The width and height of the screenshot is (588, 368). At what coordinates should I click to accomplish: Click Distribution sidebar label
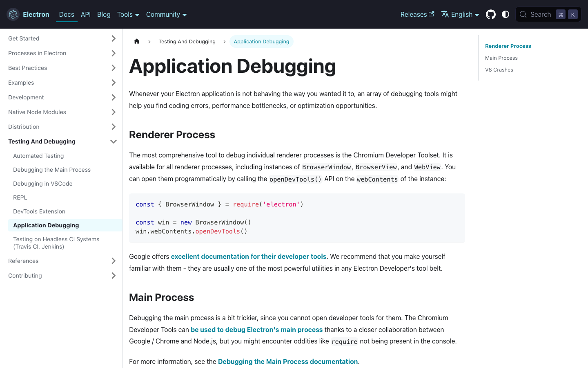[x=24, y=127]
